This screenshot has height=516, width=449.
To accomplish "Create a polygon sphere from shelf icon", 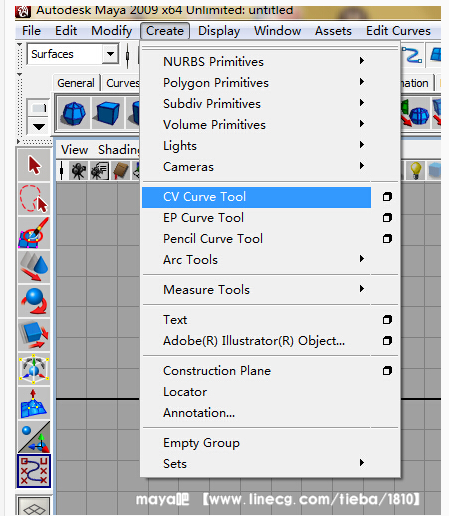I will click(74, 114).
